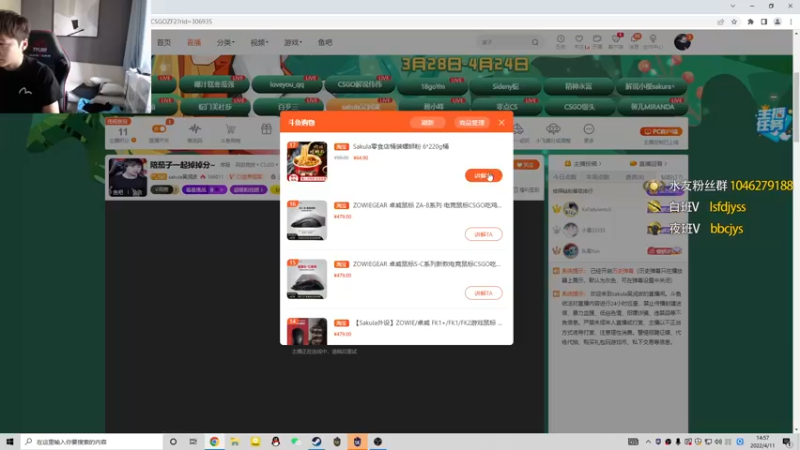Open the ZOWIEGEAR ZA-B mouse thumbnail
This screenshot has height=450, width=800.
point(307,220)
